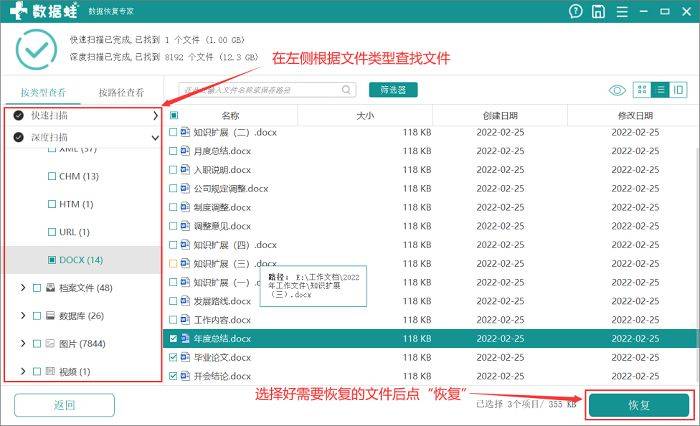Switch to thumbnail grid view
700x426 pixels.
642,90
